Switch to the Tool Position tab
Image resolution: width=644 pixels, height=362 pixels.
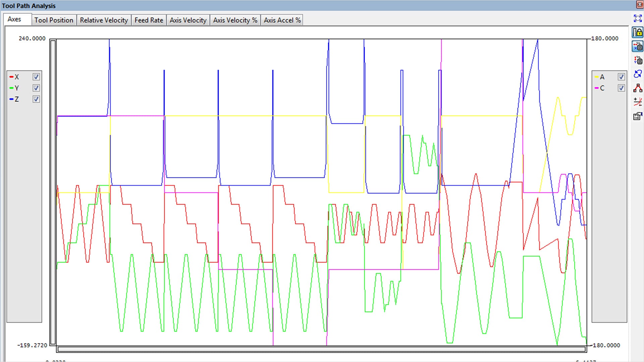tap(54, 20)
